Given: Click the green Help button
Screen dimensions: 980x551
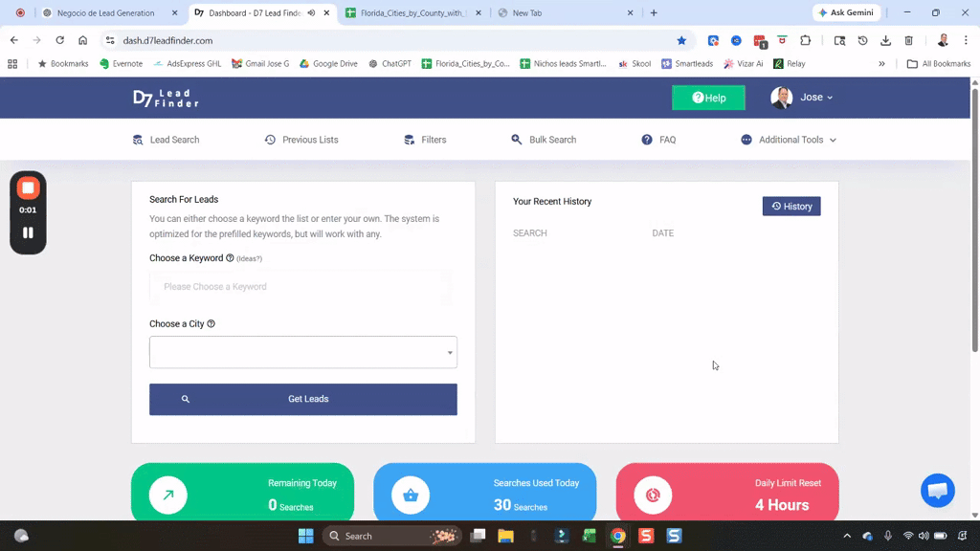Looking at the screenshot, I should [x=708, y=98].
